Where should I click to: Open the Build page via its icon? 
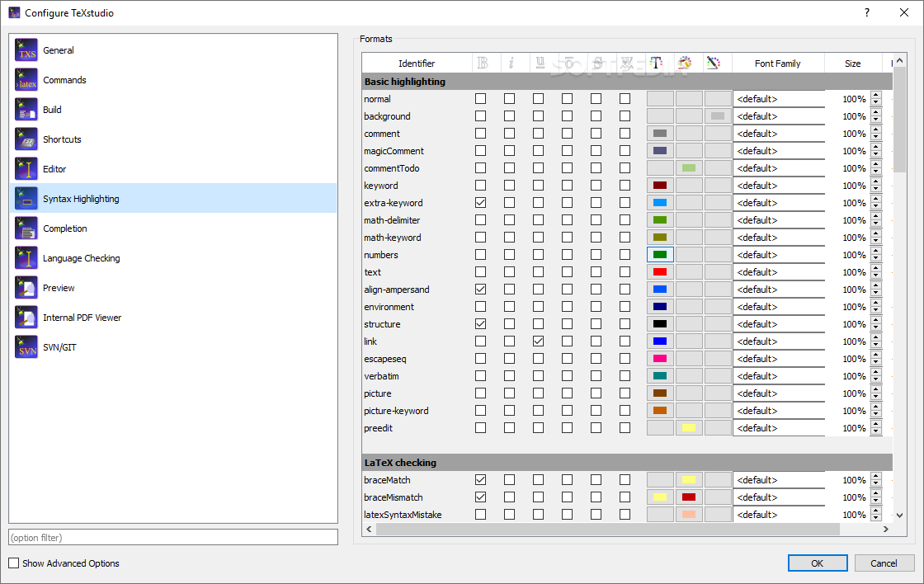pyautogui.click(x=26, y=110)
